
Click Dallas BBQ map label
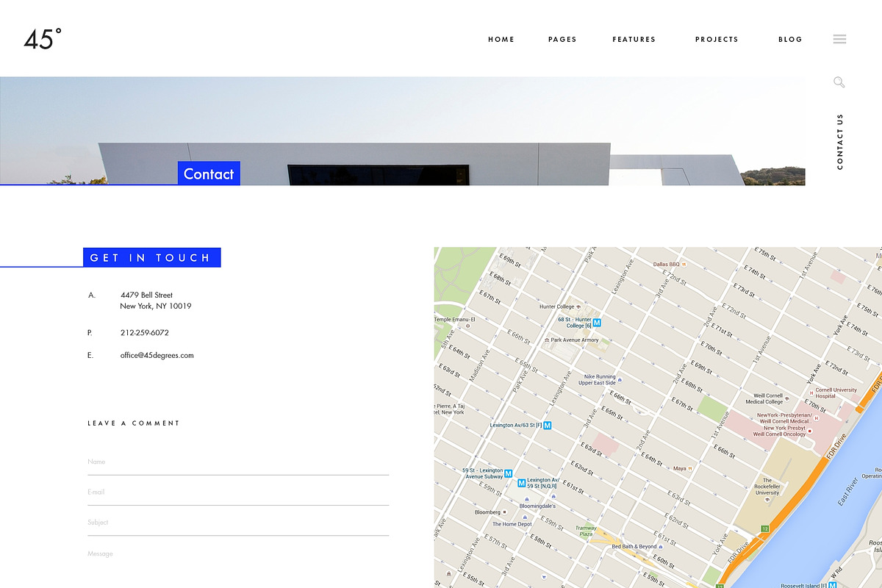667,264
